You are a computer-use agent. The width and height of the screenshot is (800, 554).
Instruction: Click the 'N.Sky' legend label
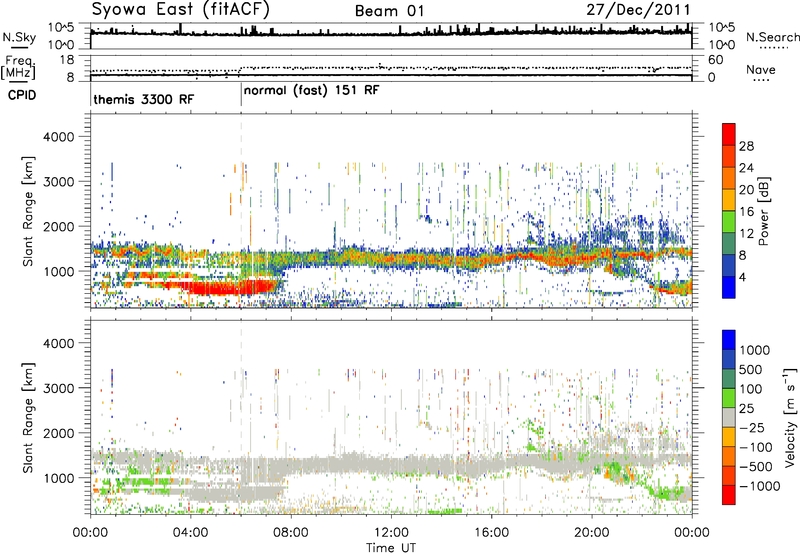(19, 37)
